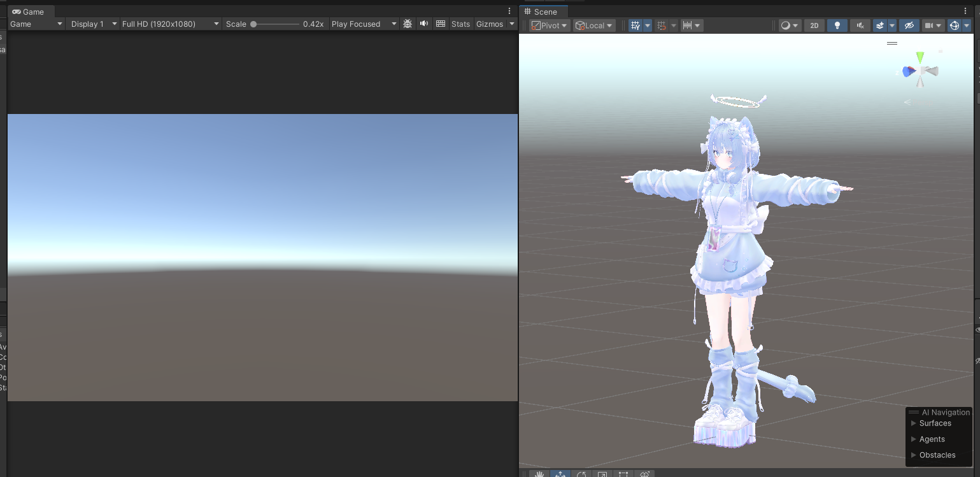Image resolution: width=980 pixels, height=477 pixels.
Task: Select the Move tool
Action: [x=560, y=474]
